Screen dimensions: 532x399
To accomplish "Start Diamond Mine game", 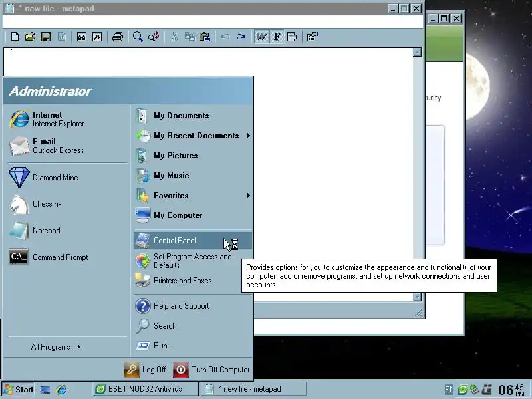I will pos(67,178).
